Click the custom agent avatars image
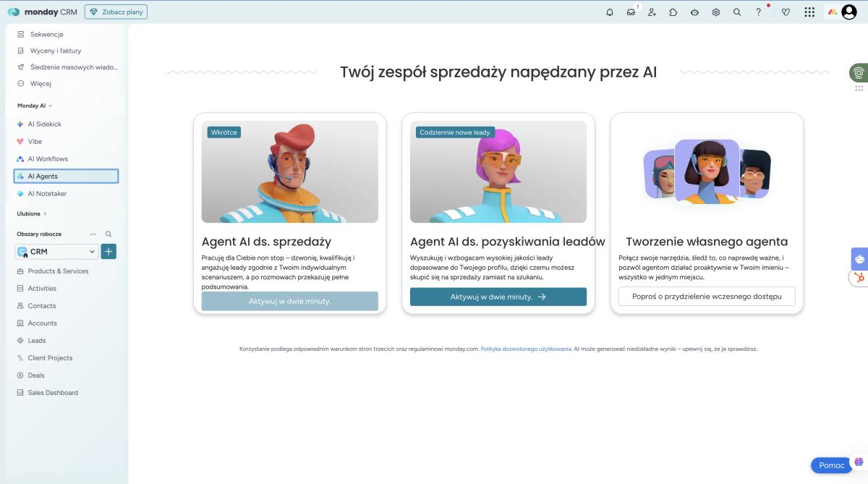This screenshot has width=868, height=484. tap(707, 172)
